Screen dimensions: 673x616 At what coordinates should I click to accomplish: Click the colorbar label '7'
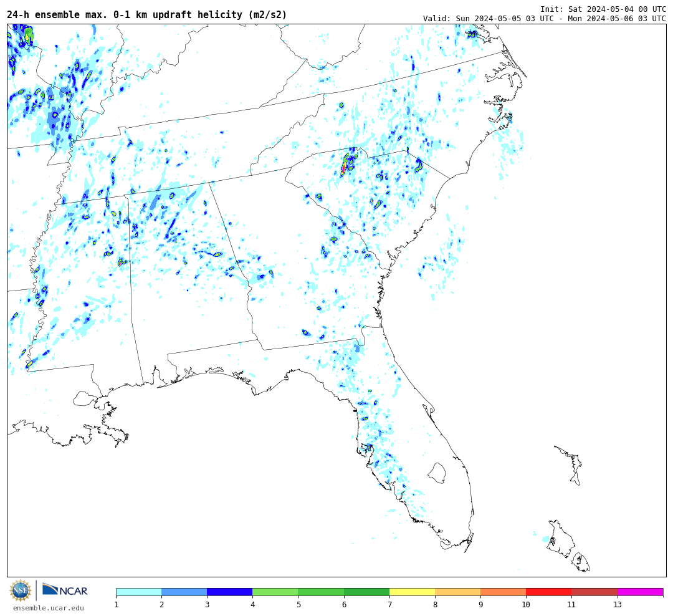[389, 605]
